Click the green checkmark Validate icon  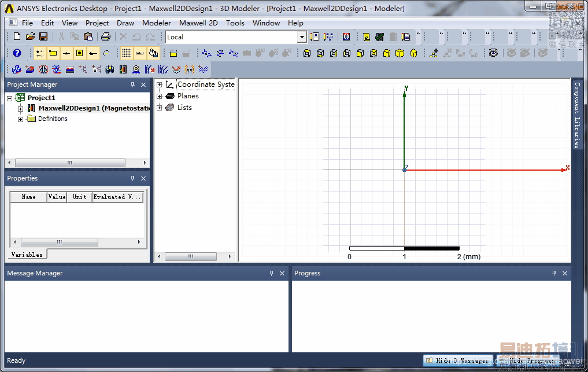379,36
